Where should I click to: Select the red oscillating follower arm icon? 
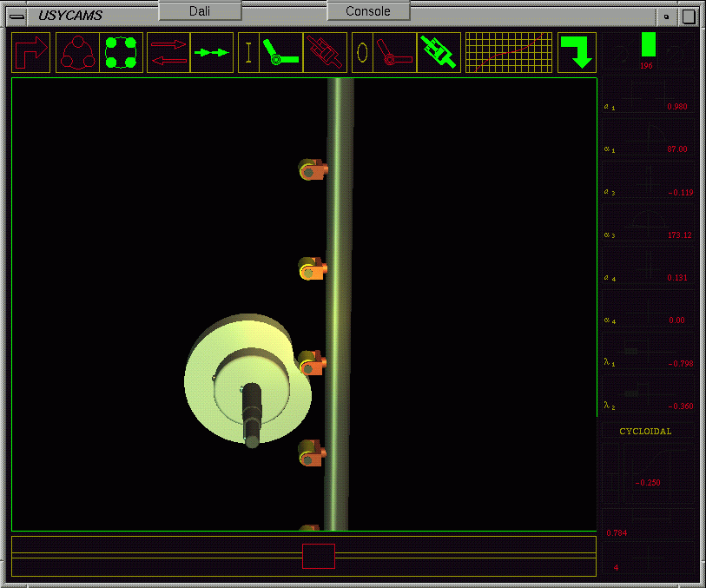pyautogui.click(x=394, y=53)
